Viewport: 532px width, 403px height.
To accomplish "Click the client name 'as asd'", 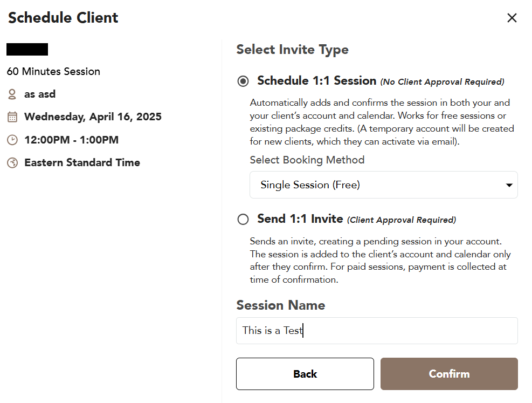I will [40, 94].
